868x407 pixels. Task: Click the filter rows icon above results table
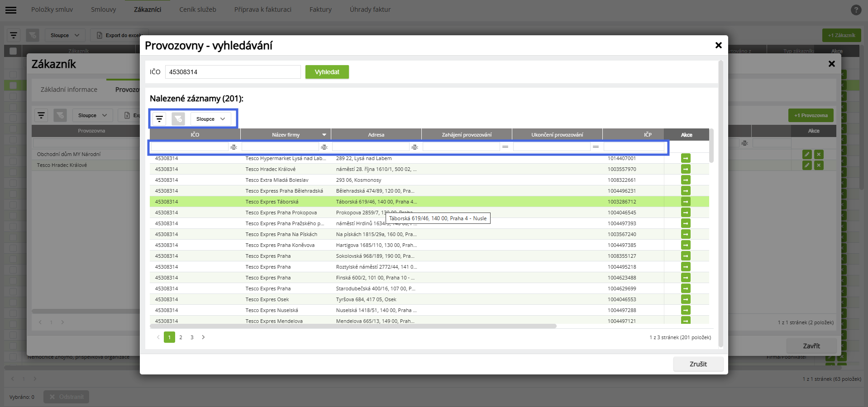point(159,119)
